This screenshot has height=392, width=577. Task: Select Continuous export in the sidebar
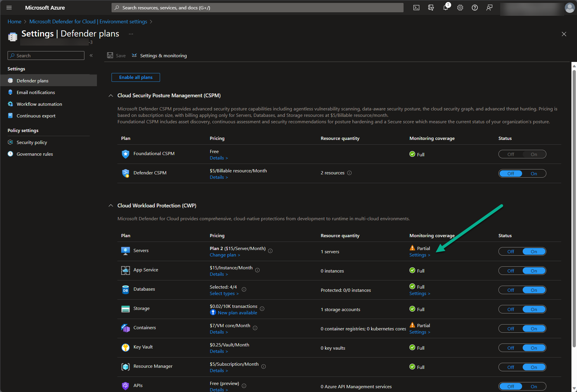[36, 116]
